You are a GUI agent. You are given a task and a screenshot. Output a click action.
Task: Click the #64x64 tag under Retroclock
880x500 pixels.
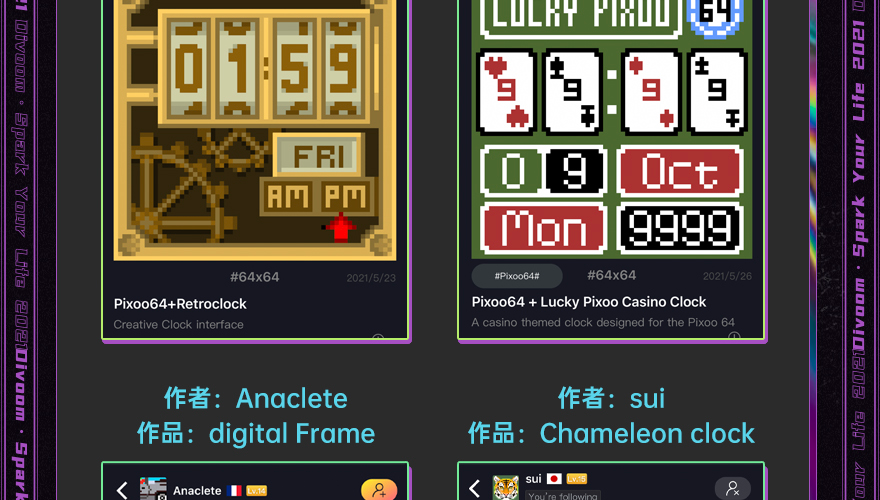(x=255, y=277)
